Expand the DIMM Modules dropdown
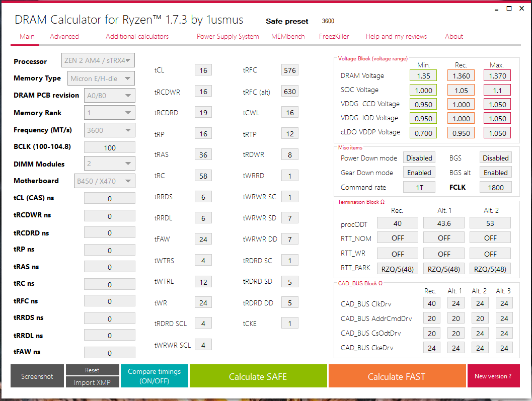 coord(109,164)
